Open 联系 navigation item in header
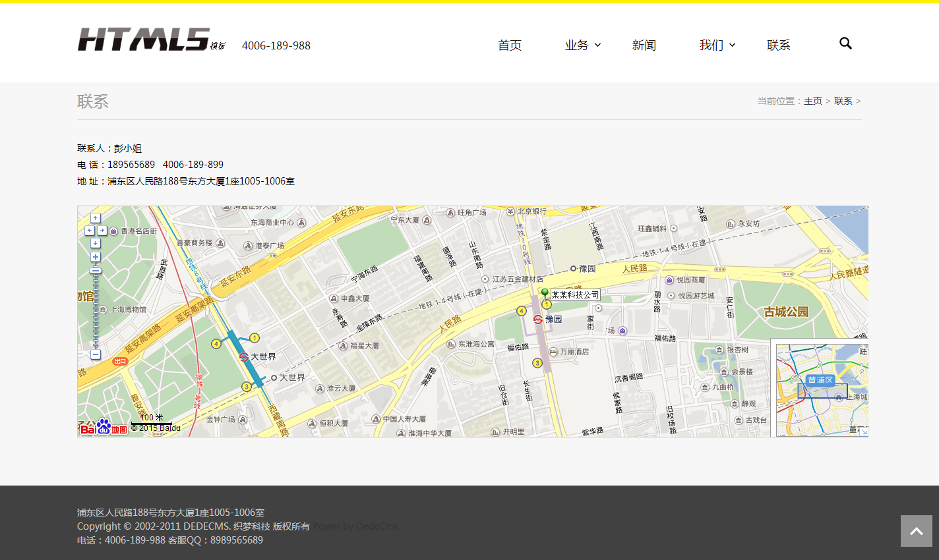The width and height of the screenshot is (939, 560). [x=778, y=45]
